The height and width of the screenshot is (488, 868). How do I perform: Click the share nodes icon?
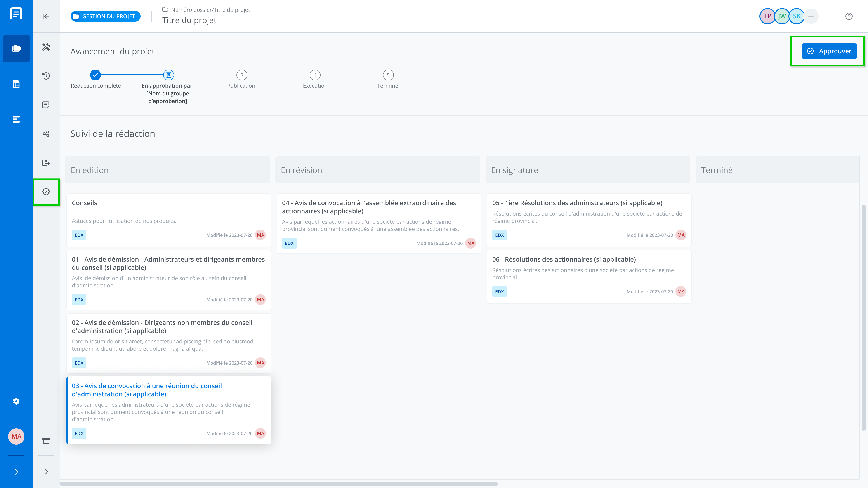[46, 134]
